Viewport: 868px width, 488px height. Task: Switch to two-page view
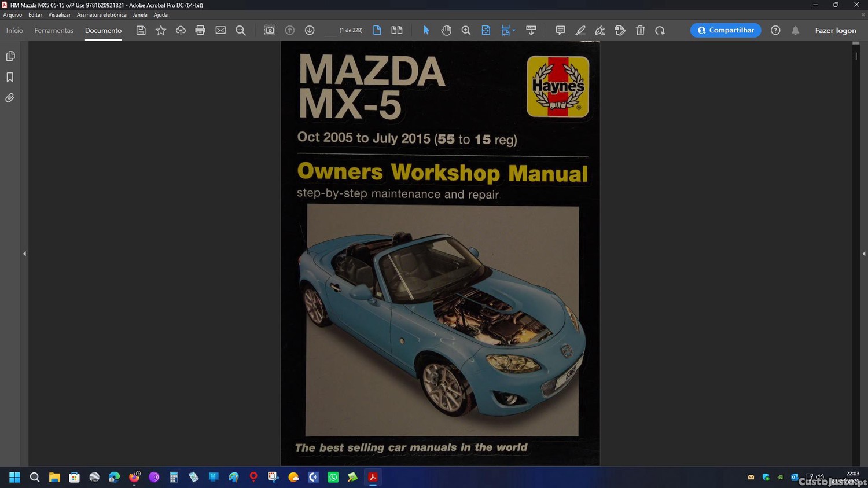[397, 30]
